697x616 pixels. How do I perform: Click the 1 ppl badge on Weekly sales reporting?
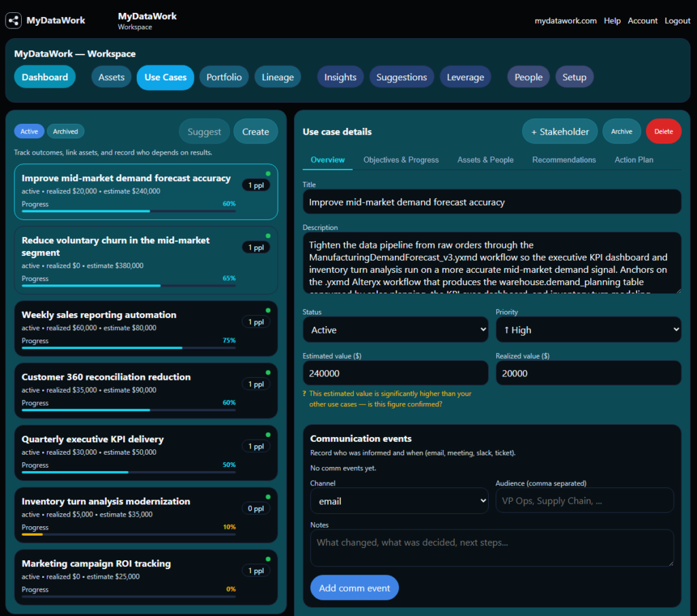[256, 322]
